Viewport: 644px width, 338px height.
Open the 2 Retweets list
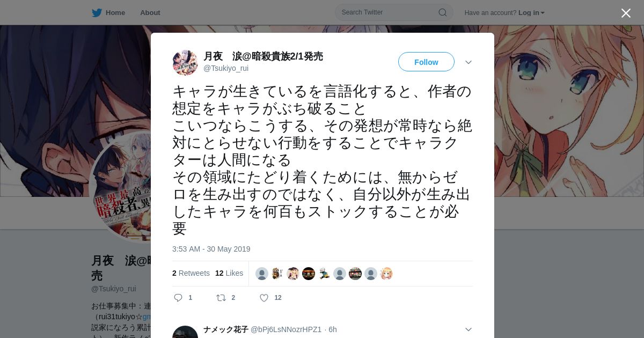tap(191, 273)
